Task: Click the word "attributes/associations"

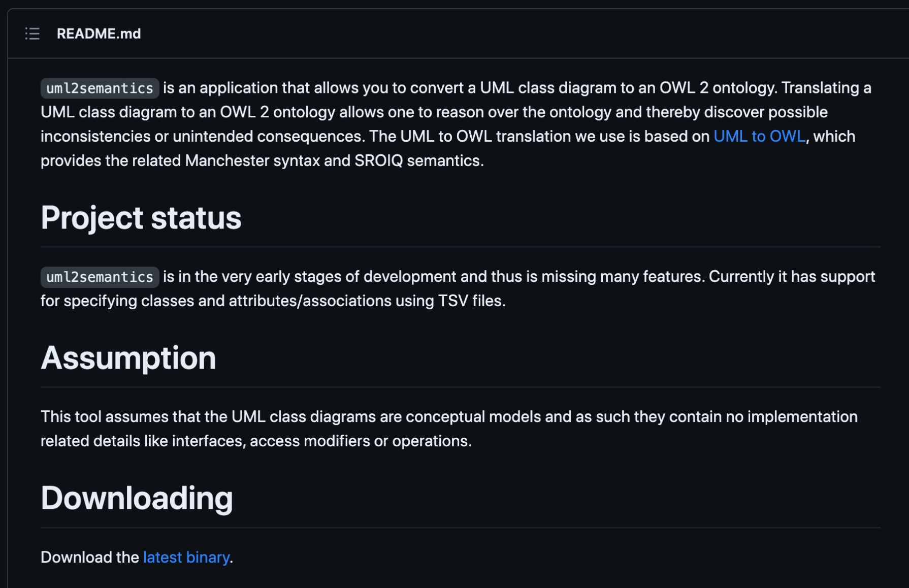Action: [310, 301]
